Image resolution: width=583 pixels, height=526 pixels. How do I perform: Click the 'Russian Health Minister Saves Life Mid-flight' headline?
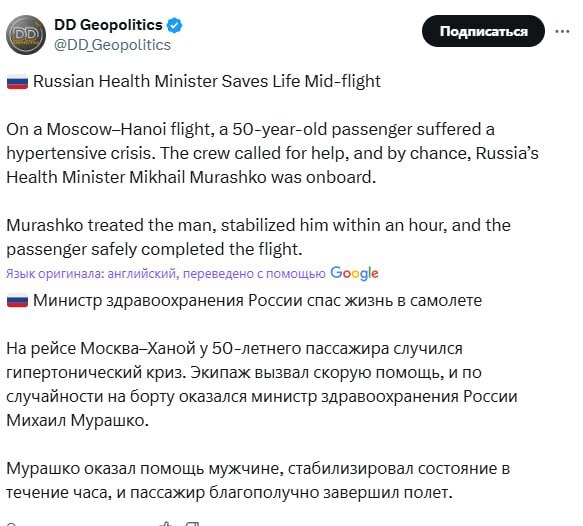207,81
